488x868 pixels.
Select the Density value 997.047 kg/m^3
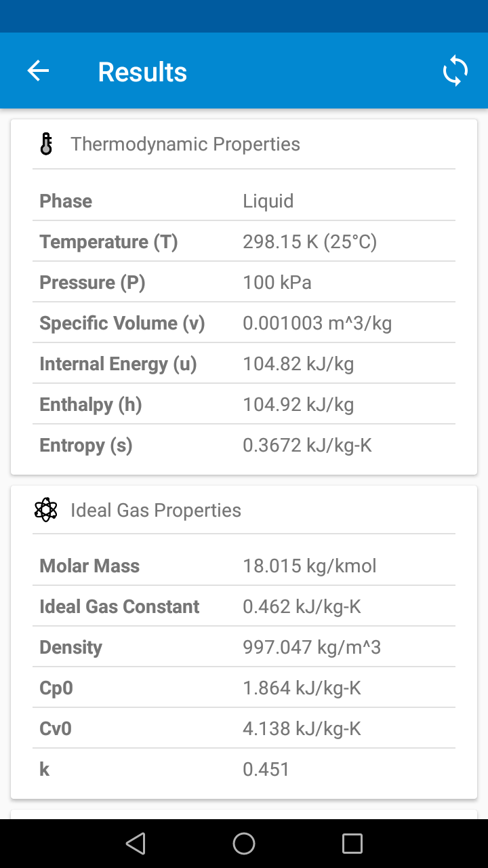(x=312, y=648)
